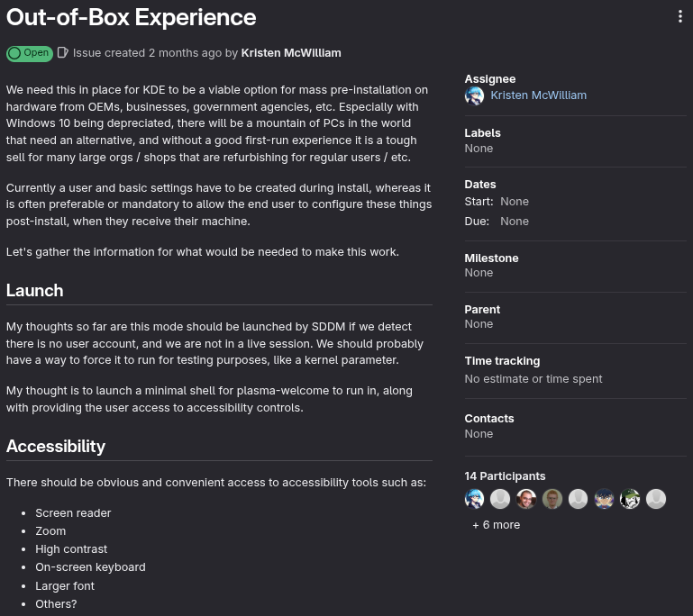693x616 pixels.
Task: Click the 'Zoom' list item
Action: (50, 531)
